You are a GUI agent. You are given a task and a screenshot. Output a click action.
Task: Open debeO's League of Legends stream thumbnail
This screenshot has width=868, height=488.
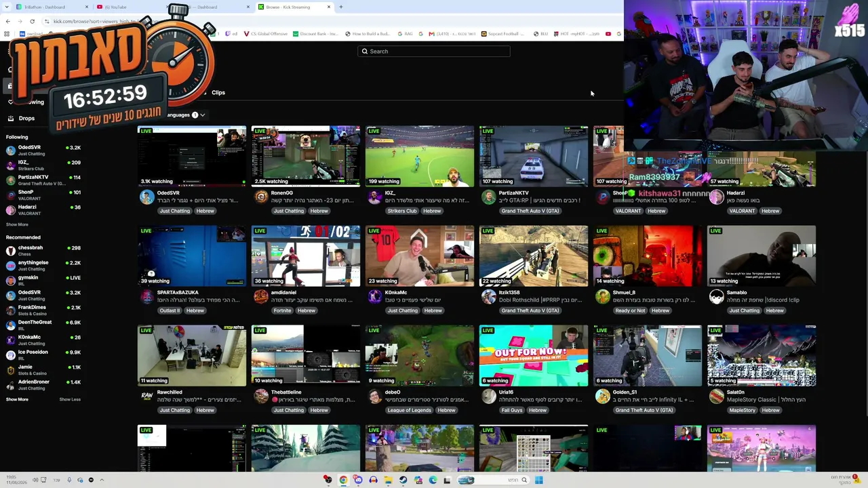pyautogui.click(x=420, y=355)
